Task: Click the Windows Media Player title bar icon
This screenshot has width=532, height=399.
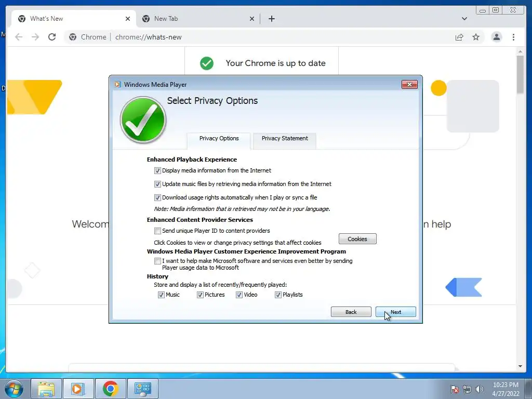Action: coord(117,85)
